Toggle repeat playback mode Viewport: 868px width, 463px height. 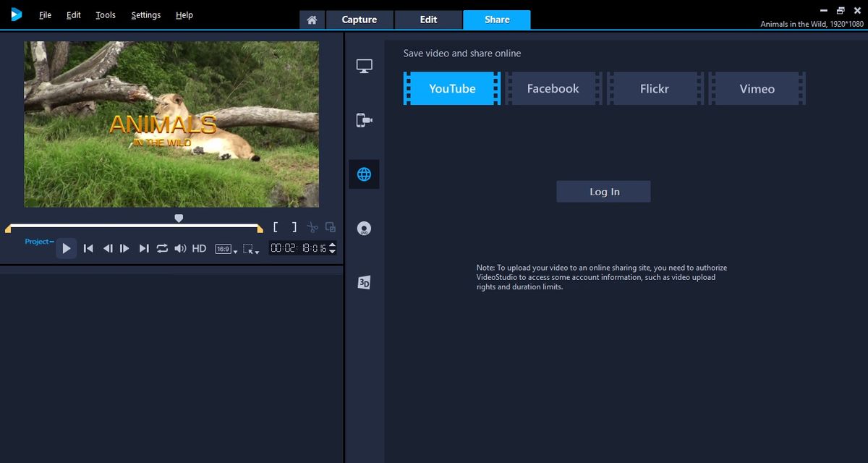tap(162, 248)
